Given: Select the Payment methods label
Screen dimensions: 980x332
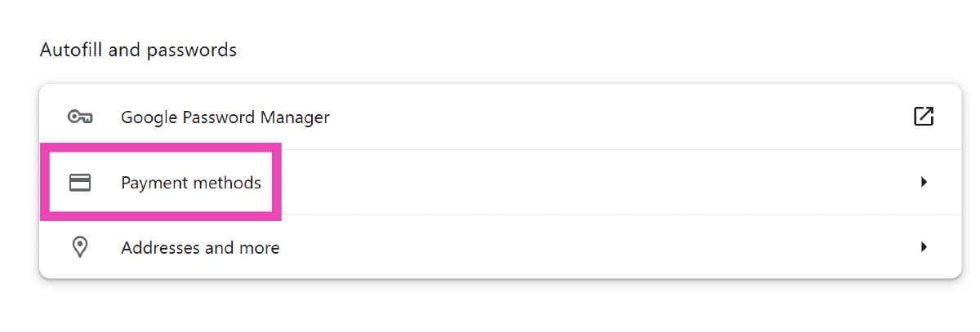Looking at the screenshot, I should click(191, 182).
